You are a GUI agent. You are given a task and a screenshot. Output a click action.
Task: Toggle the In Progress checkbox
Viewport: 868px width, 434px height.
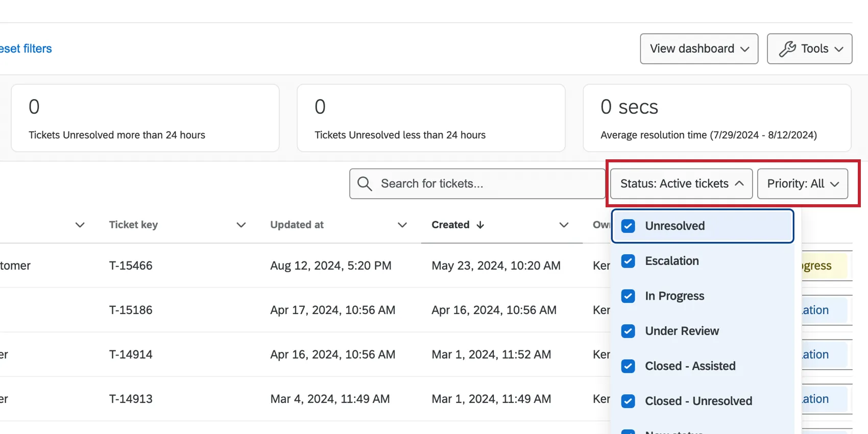tap(628, 296)
